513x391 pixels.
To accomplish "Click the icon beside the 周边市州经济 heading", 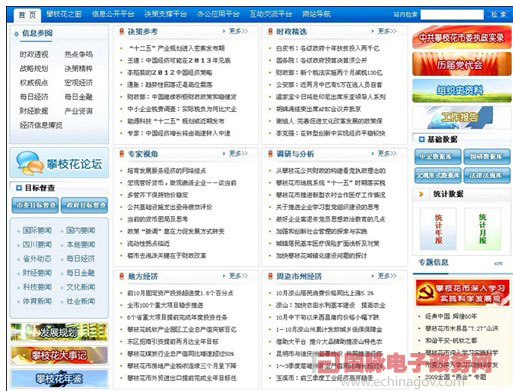I will pyautogui.click(x=270, y=276).
